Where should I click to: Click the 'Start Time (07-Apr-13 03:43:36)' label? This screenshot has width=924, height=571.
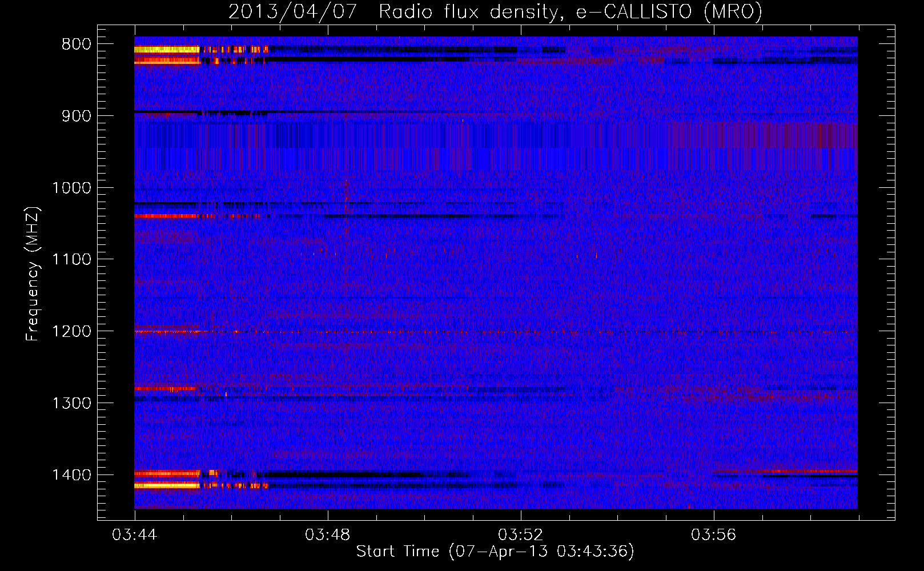(495, 552)
